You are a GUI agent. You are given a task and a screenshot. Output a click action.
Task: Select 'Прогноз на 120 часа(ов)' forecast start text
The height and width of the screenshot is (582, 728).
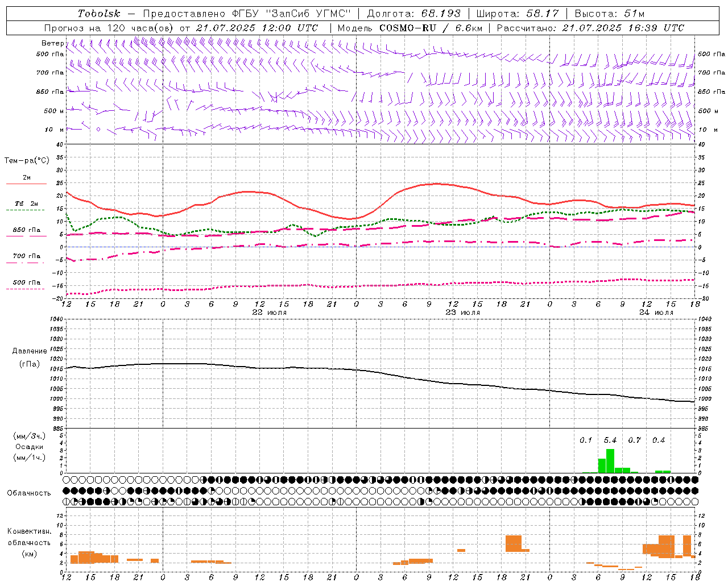click(109, 28)
